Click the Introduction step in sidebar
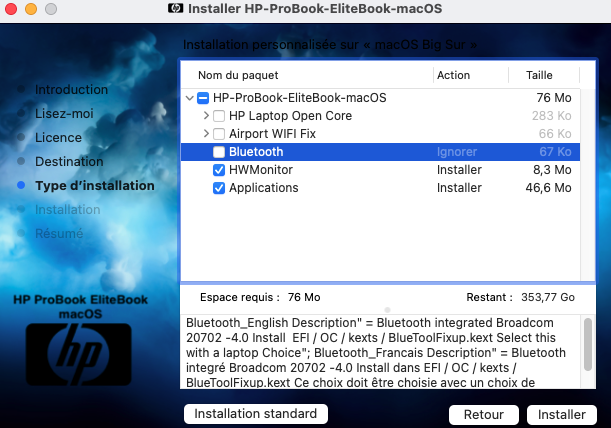 [71, 89]
